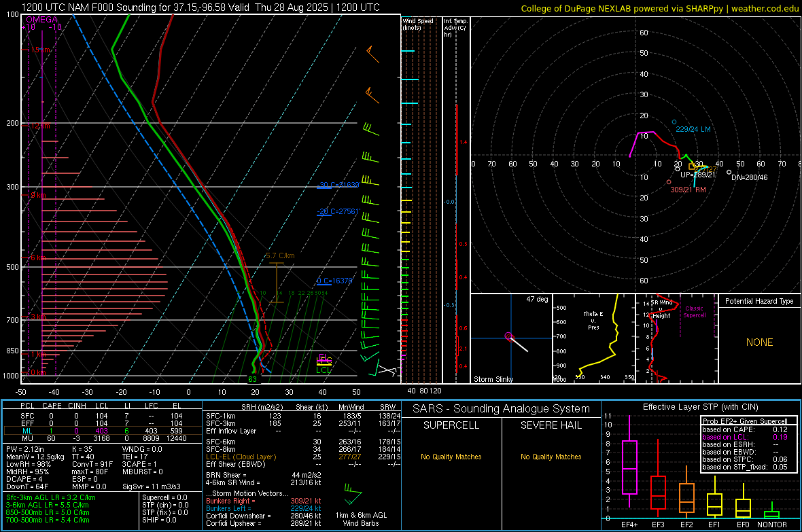Click the 229/24 LM hodograph label
The height and width of the screenshot is (532, 802).
click(x=693, y=129)
